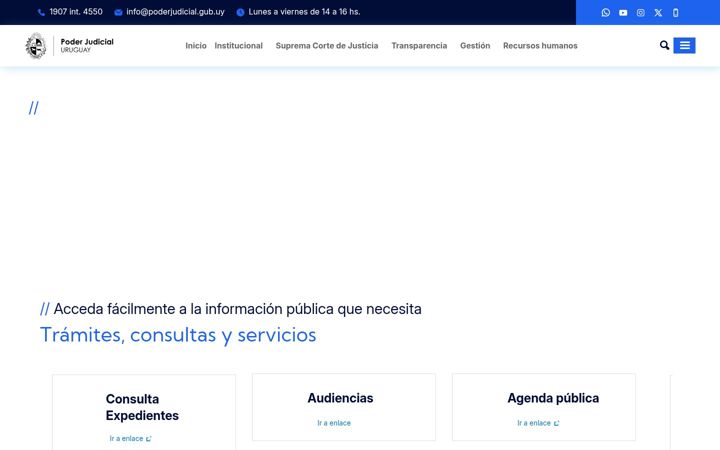Open the Gestión menu
The width and height of the screenshot is (720, 450).
[475, 45]
